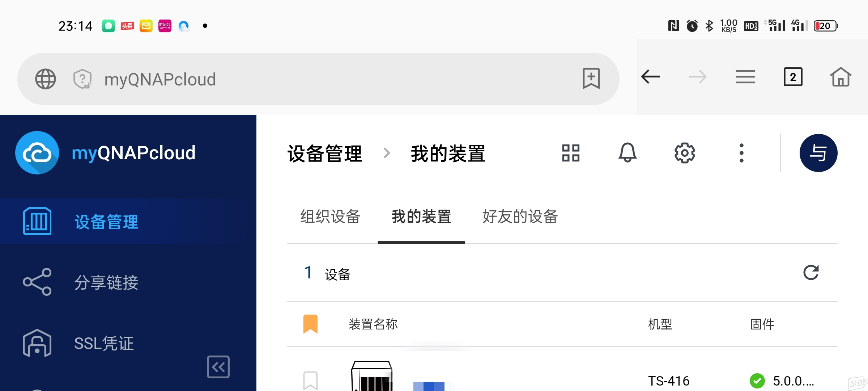Add bookmark using the bookmark-plus icon

coord(591,78)
